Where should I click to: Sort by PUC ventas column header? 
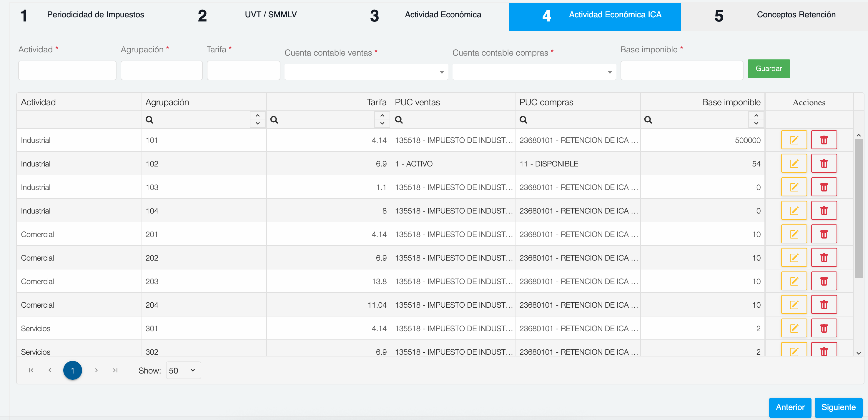453,102
